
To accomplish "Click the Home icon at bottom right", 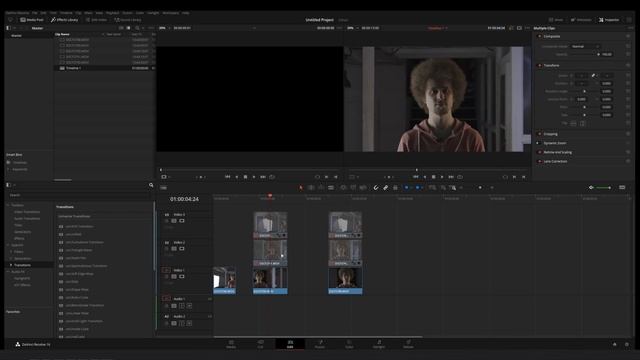I will click(615, 344).
